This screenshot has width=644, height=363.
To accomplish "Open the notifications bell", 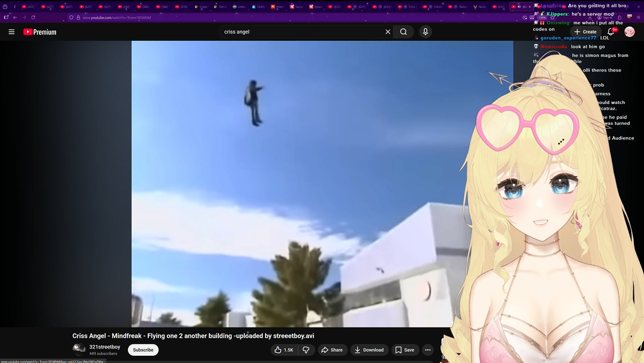I will point(611,31).
